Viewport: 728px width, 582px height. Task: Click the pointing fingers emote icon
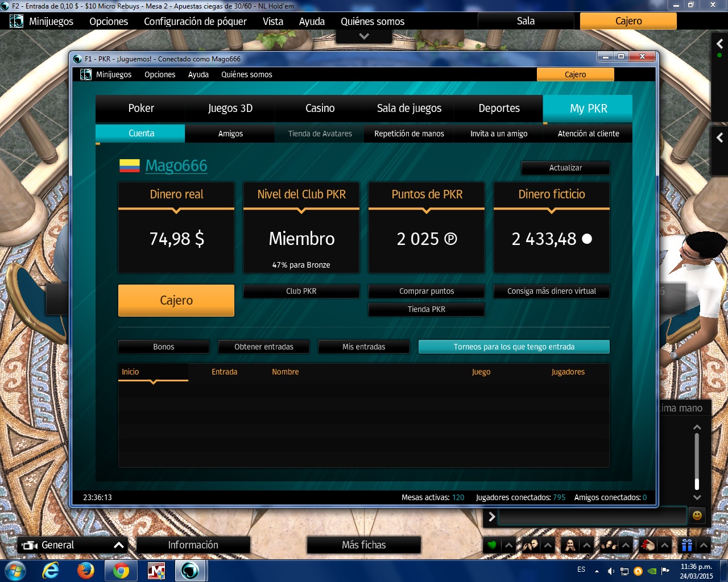point(609,545)
